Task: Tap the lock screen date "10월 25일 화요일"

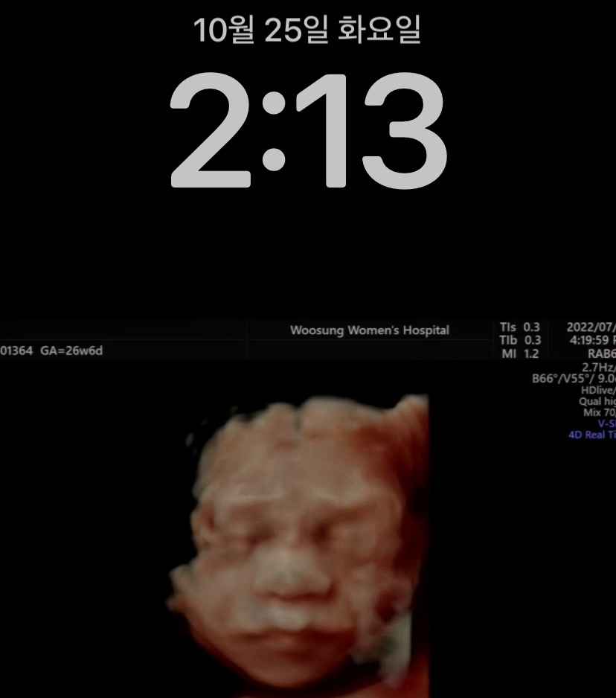Action: click(307, 31)
